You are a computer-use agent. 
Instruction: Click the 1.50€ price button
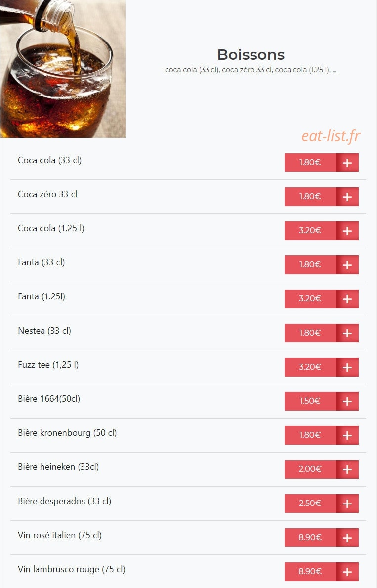tap(310, 401)
